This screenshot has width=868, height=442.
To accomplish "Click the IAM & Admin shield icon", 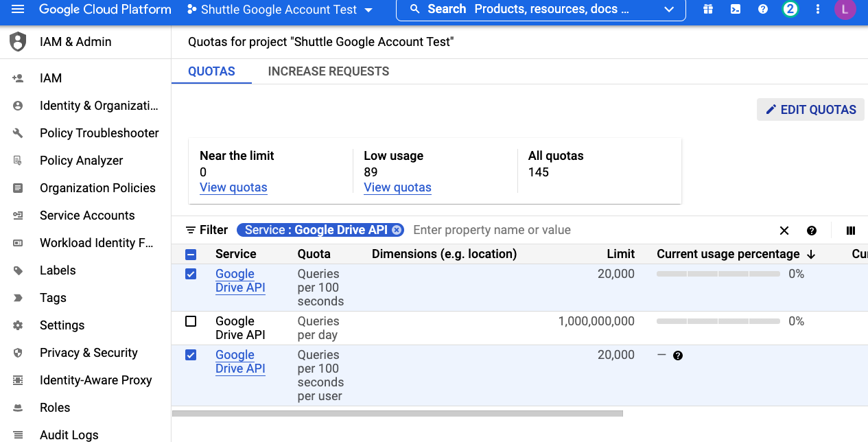I will point(18,42).
